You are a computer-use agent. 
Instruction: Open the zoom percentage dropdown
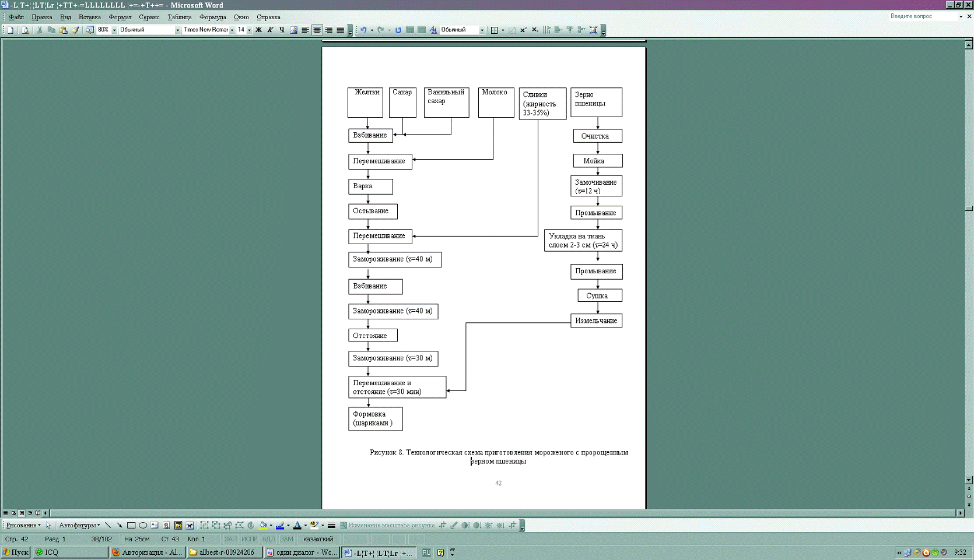click(114, 30)
